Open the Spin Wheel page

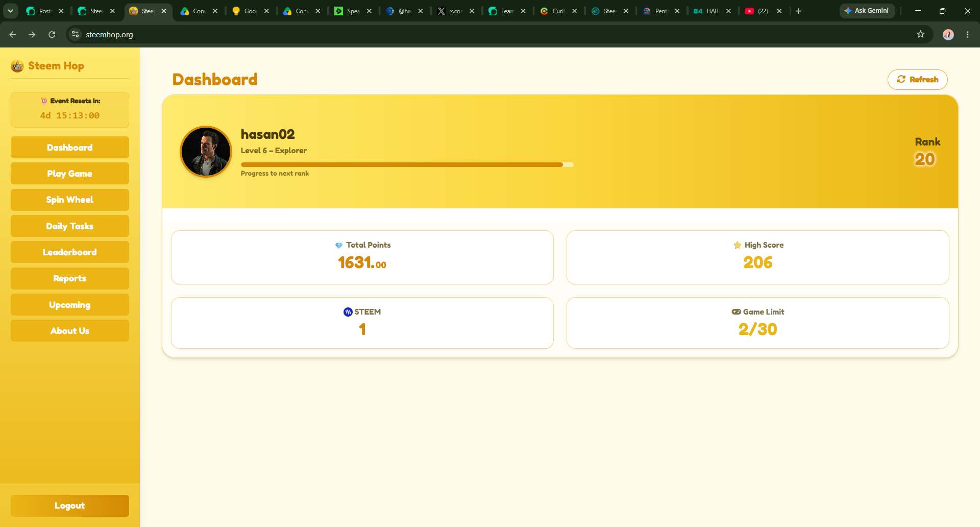[70, 200]
